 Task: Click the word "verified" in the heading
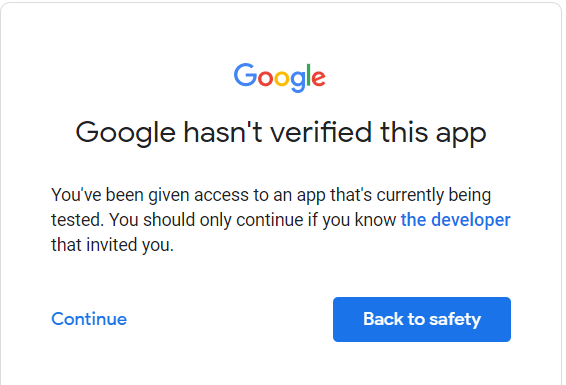tap(321, 132)
